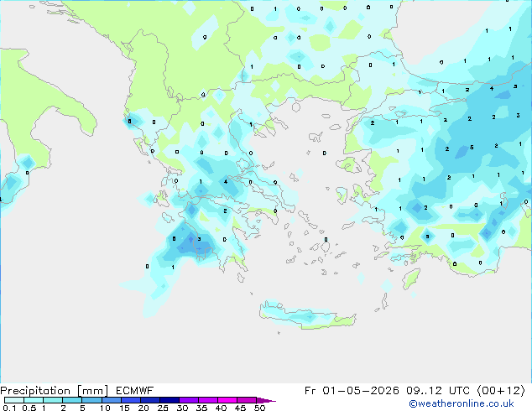Click the "09..12 UTC" time label
The width and height of the screenshot is (532, 411).
438,391
